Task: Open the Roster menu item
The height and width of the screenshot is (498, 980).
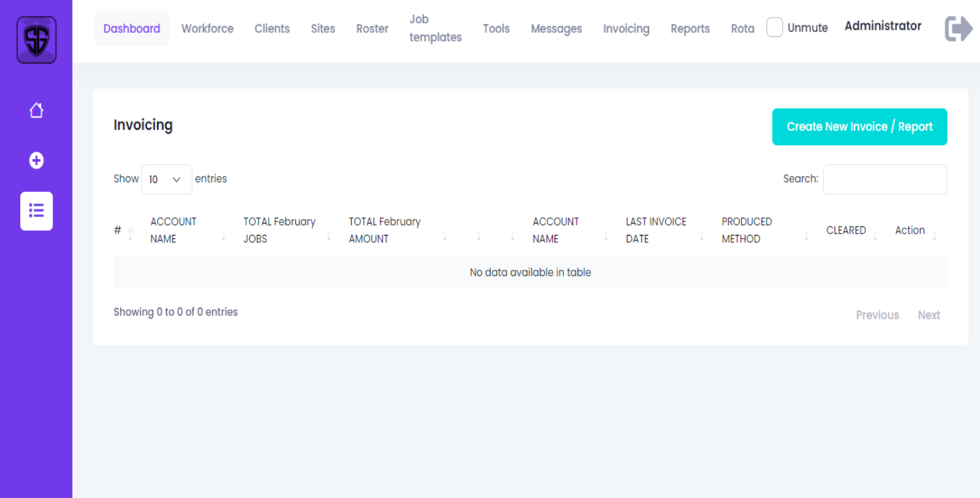Action: click(x=373, y=29)
